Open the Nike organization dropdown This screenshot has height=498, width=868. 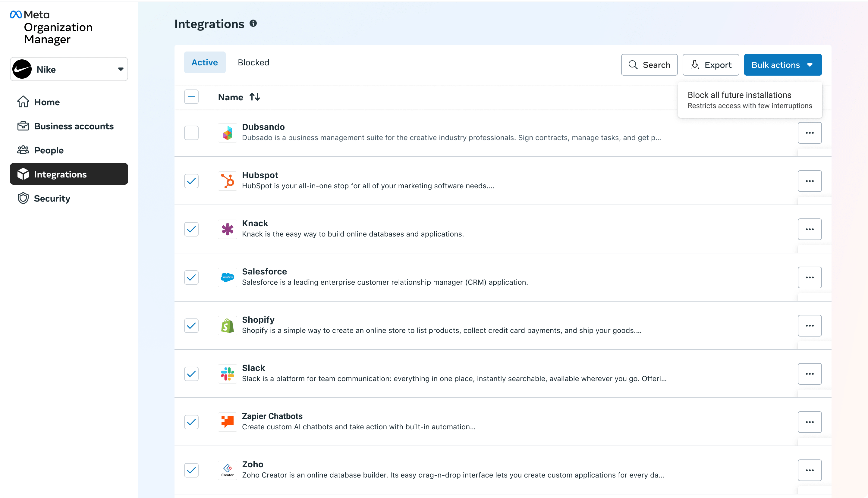(x=69, y=69)
